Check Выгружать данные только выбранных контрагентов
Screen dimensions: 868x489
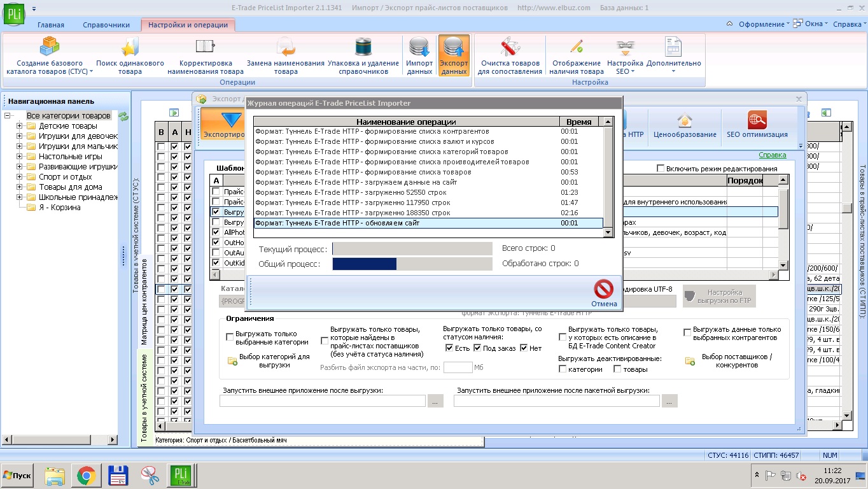[687, 332]
